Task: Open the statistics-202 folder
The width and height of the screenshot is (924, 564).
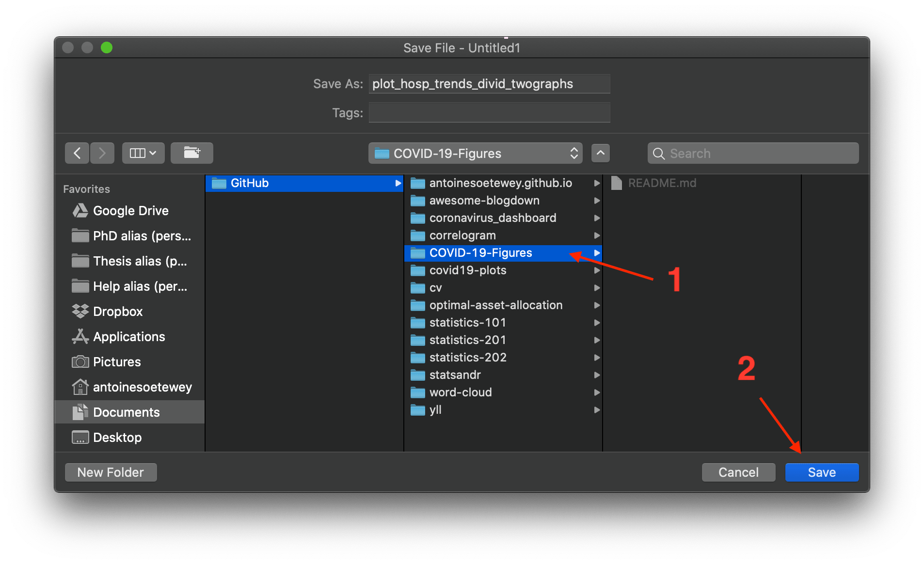Action: (x=503, y=358)
